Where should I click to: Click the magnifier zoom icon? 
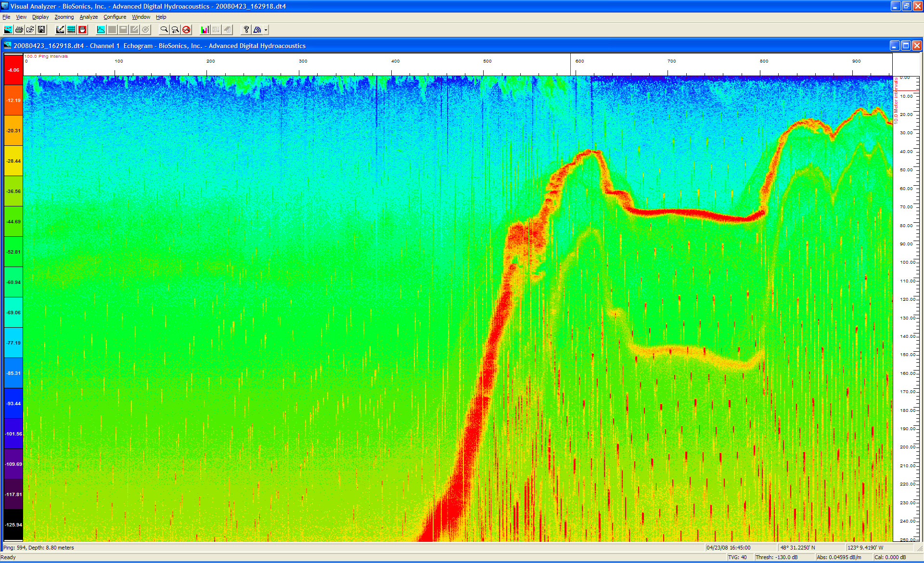164,30
